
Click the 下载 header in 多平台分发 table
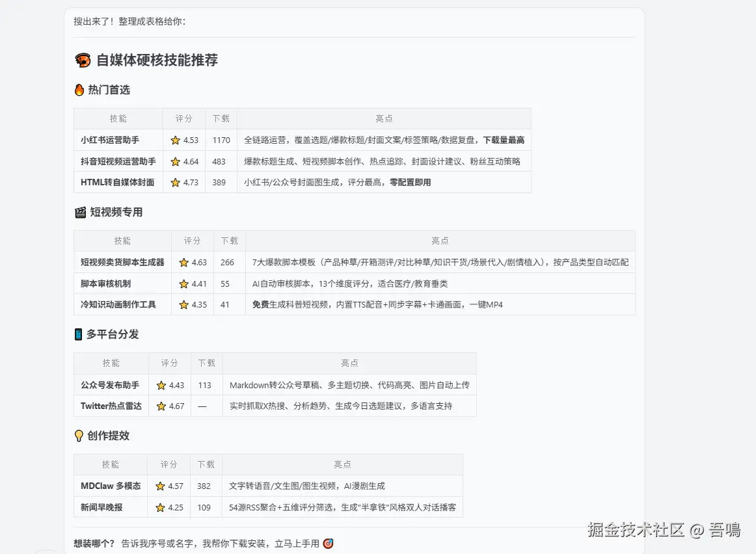tap(207, 363)
